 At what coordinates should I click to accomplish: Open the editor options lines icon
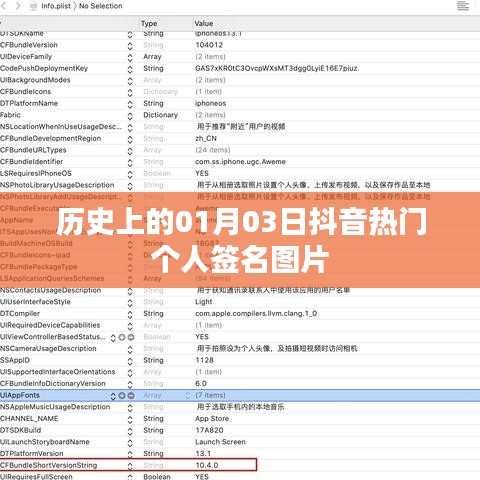click(463, 6)
